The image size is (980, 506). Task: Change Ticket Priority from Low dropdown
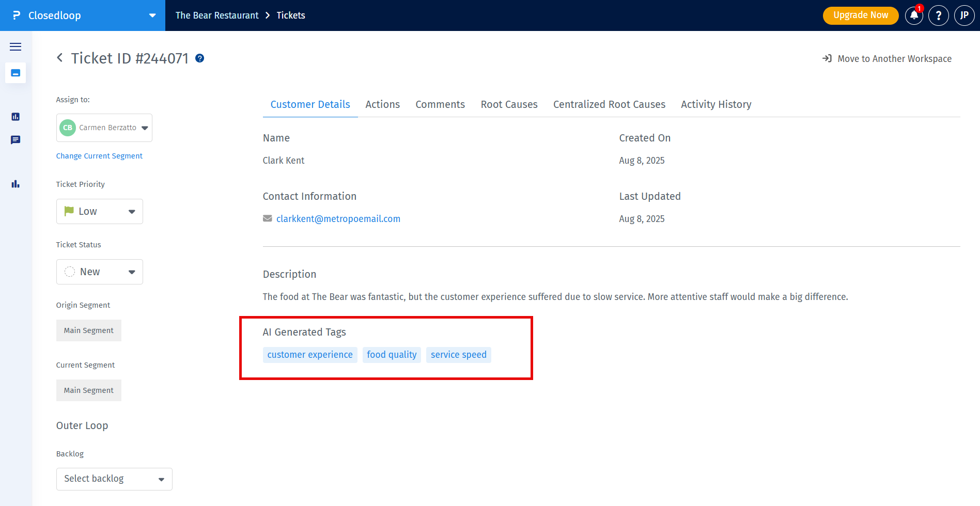pos(100,211)
